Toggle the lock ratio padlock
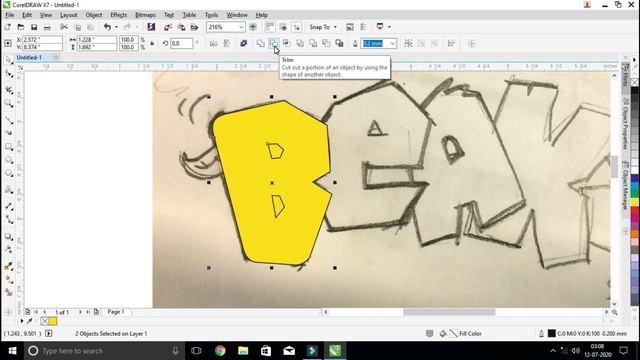Viewport: 640px width, 360px height. (x=152, y=43)
